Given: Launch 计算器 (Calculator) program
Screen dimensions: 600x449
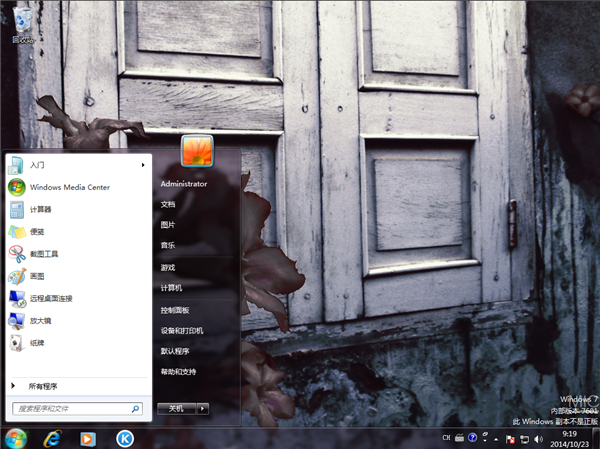Looking at the screenshot, I should 40,209.
